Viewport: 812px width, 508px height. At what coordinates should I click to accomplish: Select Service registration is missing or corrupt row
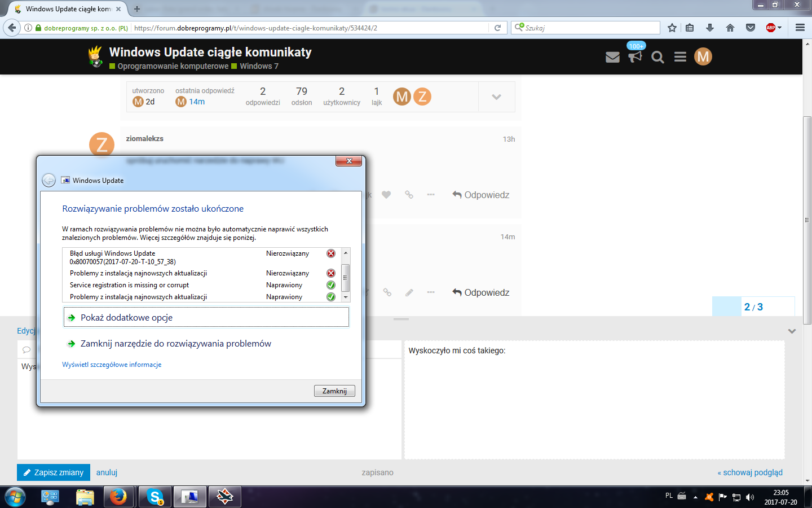coord(202,285)
